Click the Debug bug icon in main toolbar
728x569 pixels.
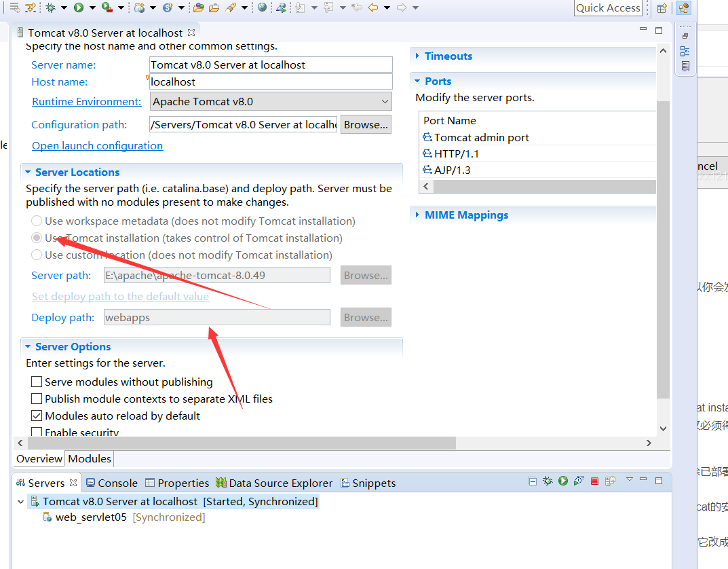point(51,7)
